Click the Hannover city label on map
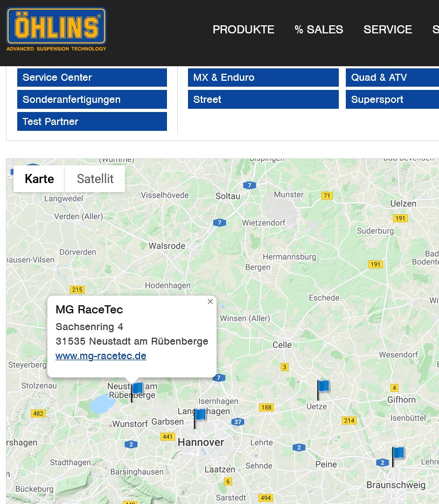Screen dimensions: 439x504 point(200,442)
